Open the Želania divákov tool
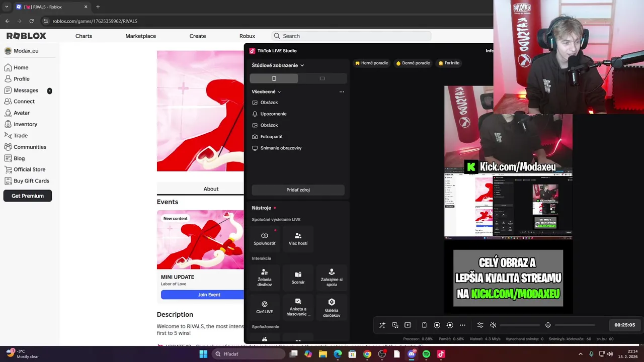Screen dimensions: 644x362 pos(265,278)
